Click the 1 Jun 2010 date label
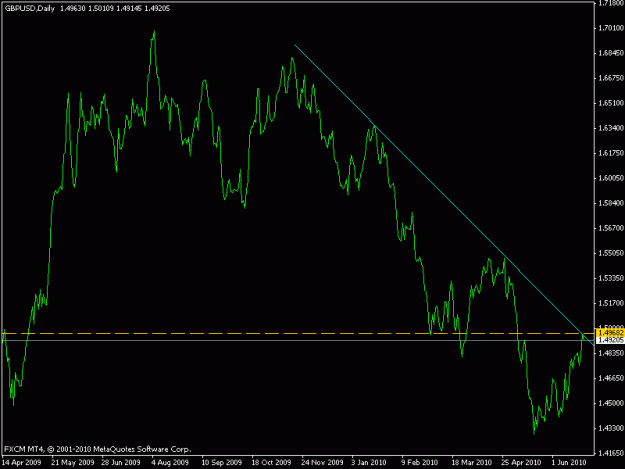Screen dimensions: 625x469 click(569, 463)
